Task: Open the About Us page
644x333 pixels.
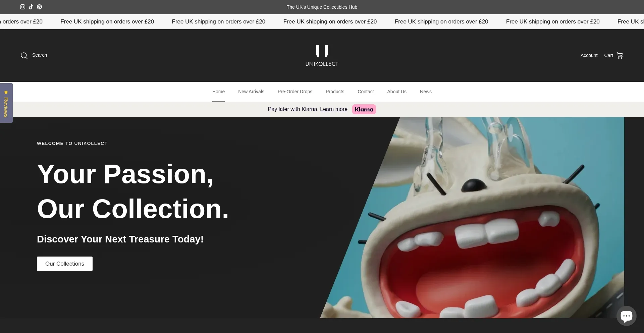Action: pyautogui.click(x=396, y=92)
